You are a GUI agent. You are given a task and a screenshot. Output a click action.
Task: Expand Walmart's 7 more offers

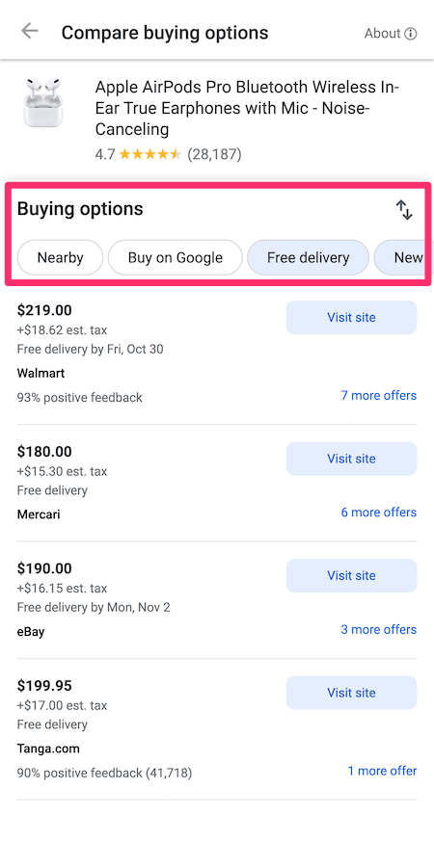coord(379,395)
